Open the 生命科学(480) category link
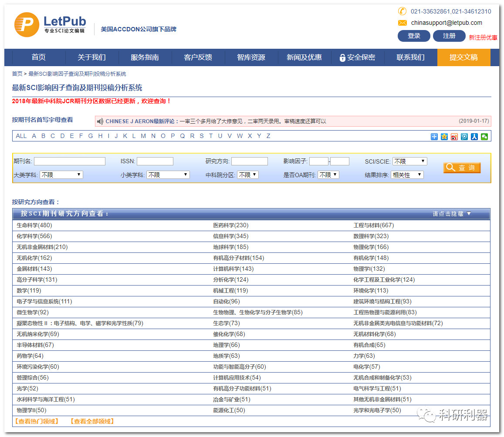This screenshot has height=437, width=504. coord(34,225)
